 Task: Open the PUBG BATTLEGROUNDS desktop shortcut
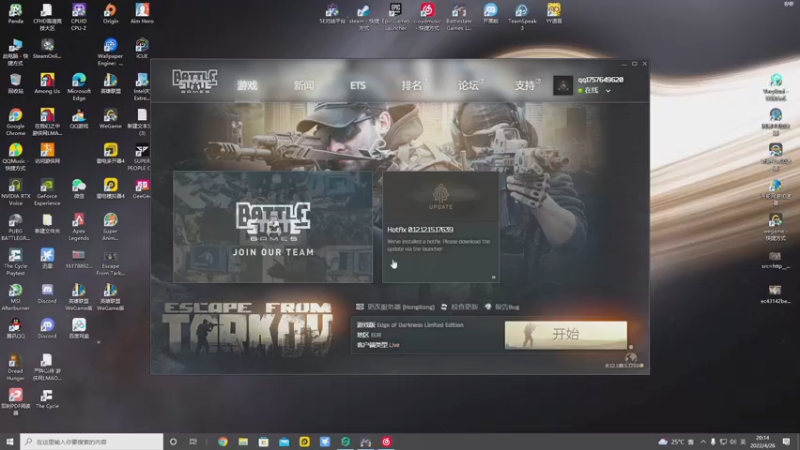(x=15, y=227)
